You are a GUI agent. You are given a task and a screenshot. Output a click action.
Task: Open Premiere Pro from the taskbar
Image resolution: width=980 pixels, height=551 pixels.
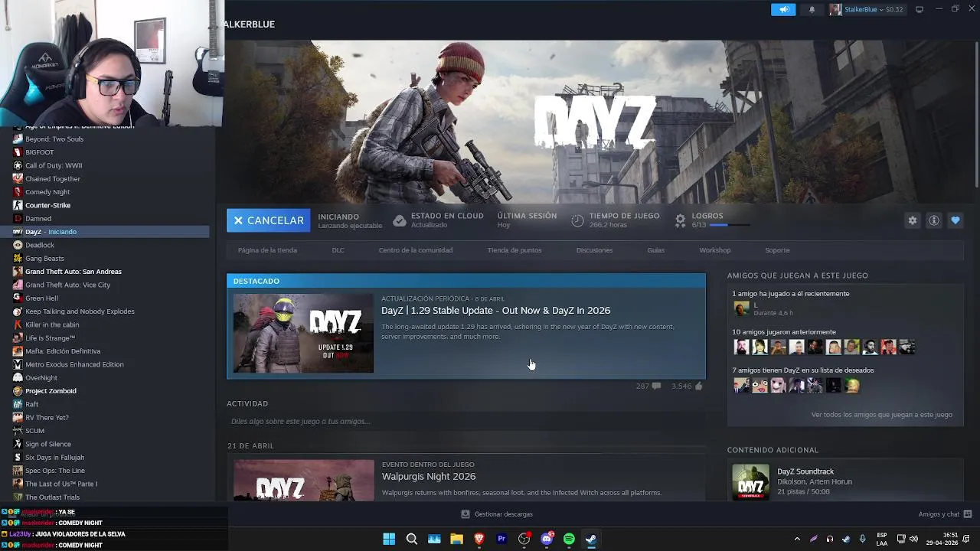click(x=501, y=539)
